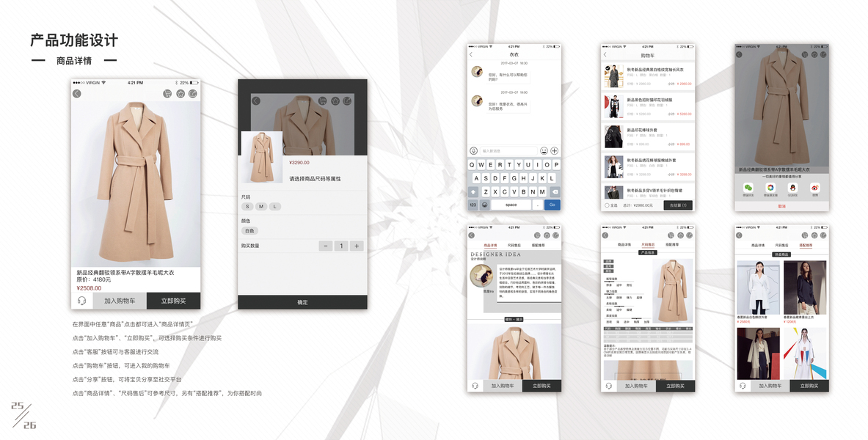Open cart icon on large product screen

167,94
